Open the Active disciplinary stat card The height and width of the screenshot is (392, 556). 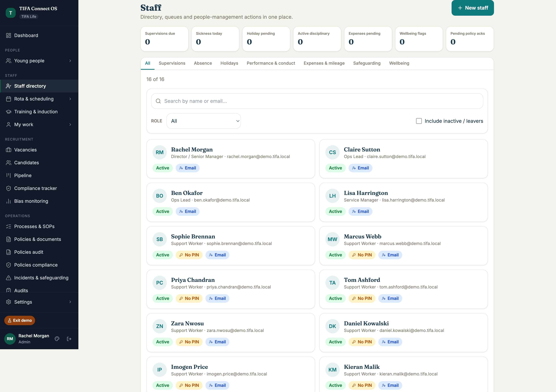317,39
